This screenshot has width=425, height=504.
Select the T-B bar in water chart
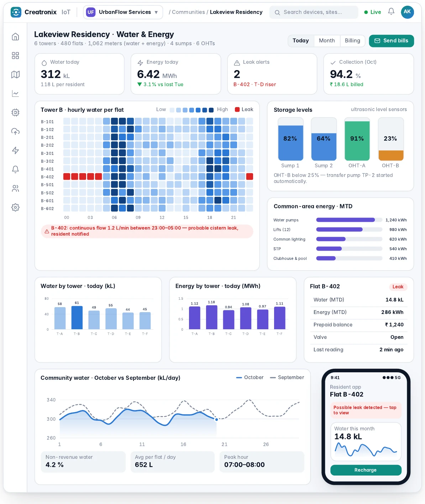pos(77,318)
